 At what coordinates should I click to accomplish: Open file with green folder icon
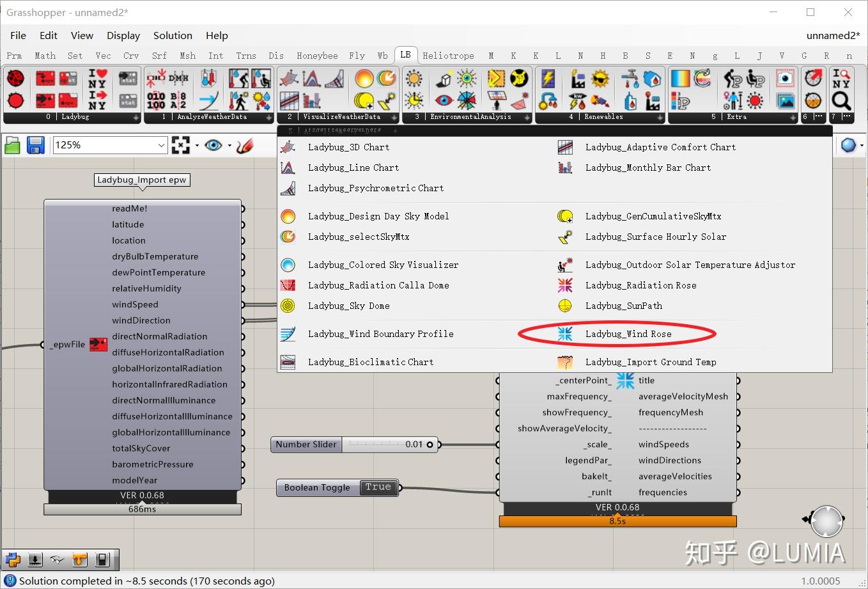tap(12, 146)
